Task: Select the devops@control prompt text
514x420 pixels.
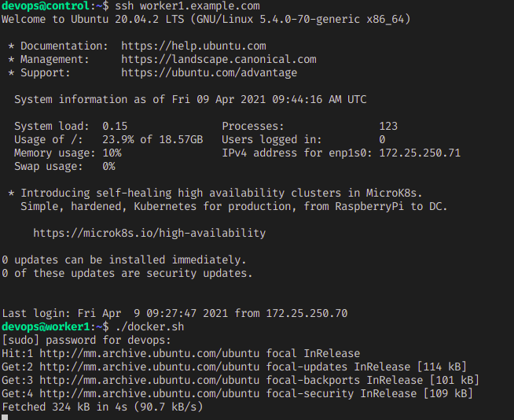Action: 46,6
